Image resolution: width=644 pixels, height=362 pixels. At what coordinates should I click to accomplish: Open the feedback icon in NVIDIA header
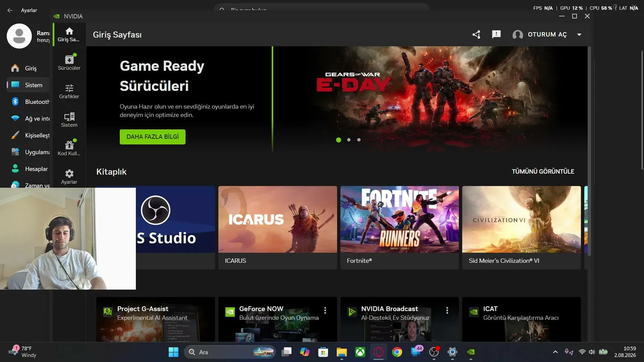click(496, 35)
